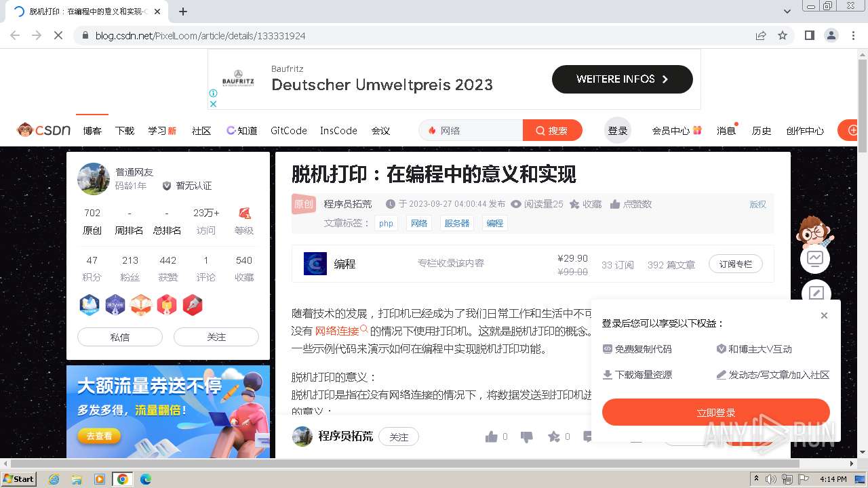Click the 私信 button
The image size is (868, 488).
[x=120, y=337]
